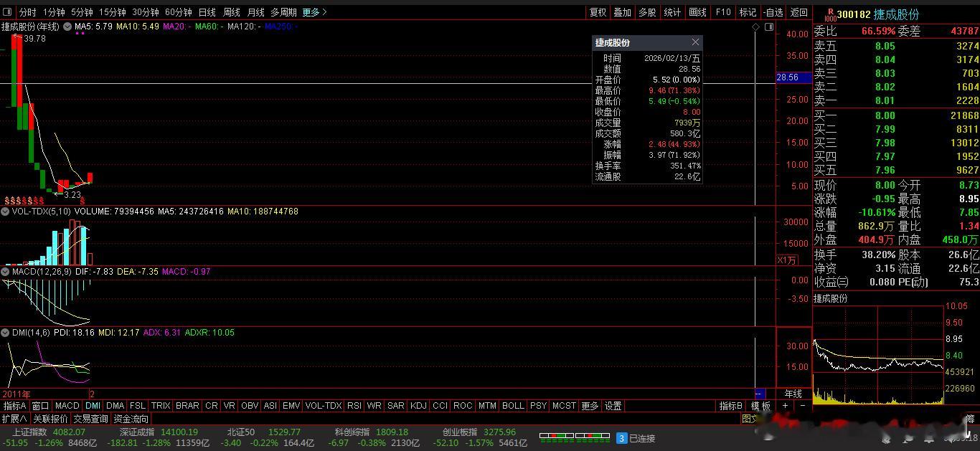Click the 窗口 window button
Image resolution: width=980 pixels, height=451 pixels.
point(40,406)
